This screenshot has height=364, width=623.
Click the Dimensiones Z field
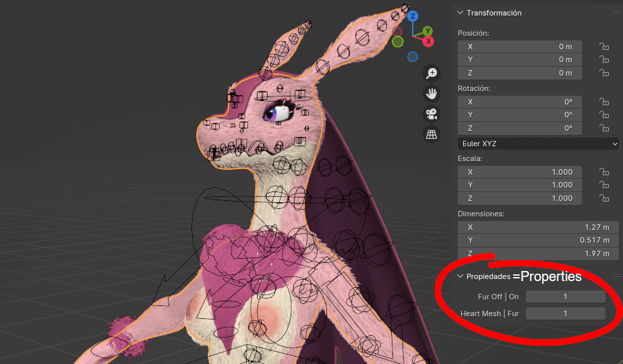pyautogui.click(x=538, y=253)
